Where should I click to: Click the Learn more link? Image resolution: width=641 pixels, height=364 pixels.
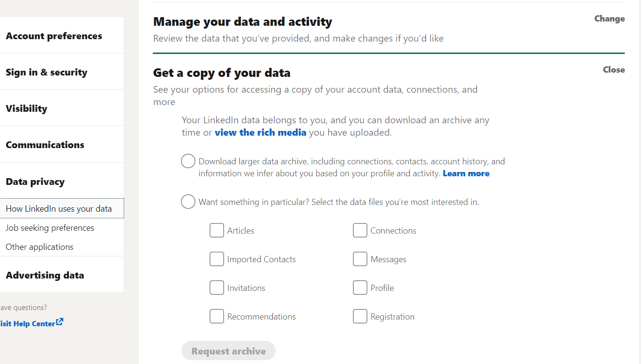(x=466, y=173)
